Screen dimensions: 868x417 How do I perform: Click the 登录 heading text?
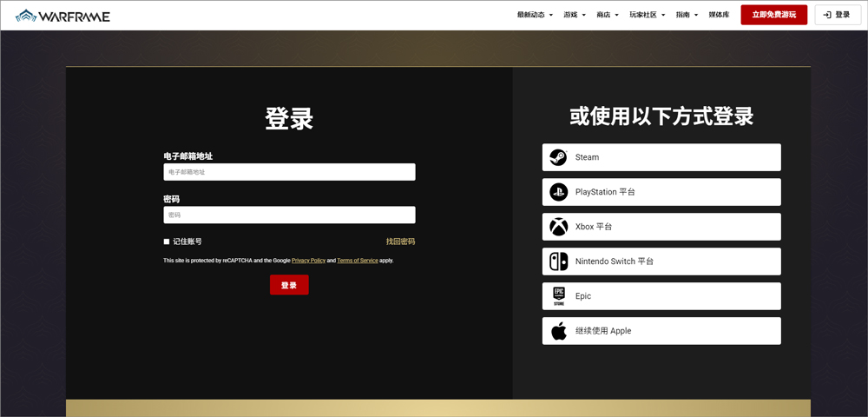[289, 118]
